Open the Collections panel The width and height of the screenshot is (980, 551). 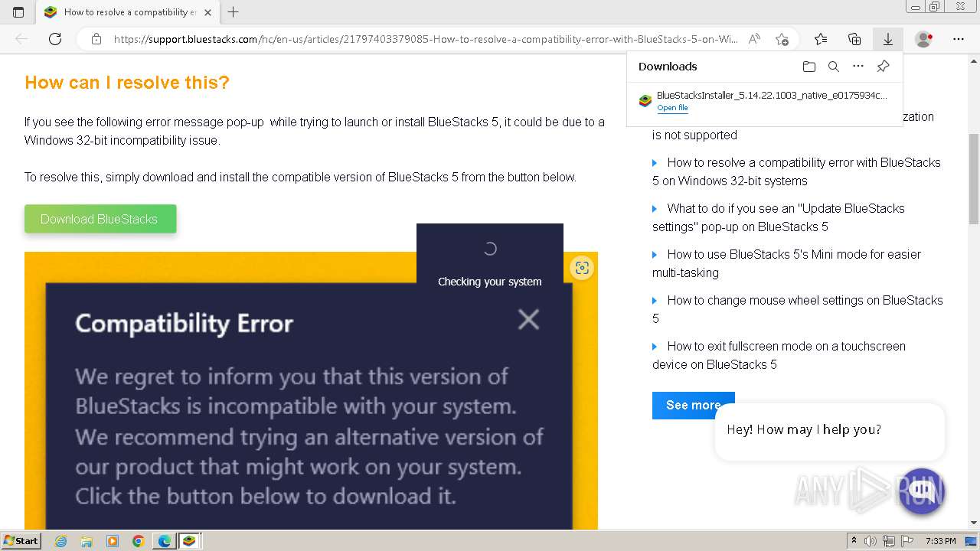tap(854, 39)
